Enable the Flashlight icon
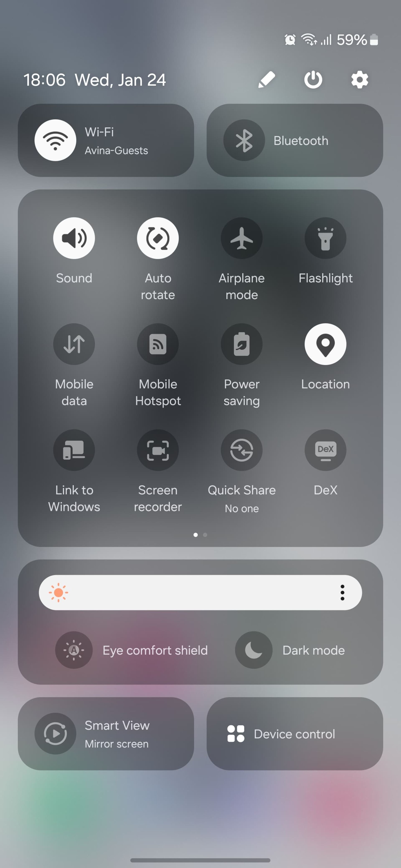 pos(325,238)
